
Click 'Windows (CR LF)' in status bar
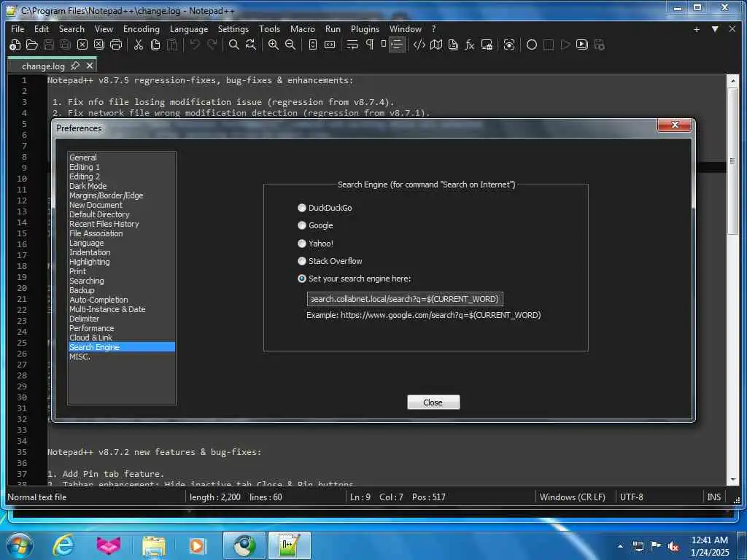pyautogui.click(x=572, y=497)
